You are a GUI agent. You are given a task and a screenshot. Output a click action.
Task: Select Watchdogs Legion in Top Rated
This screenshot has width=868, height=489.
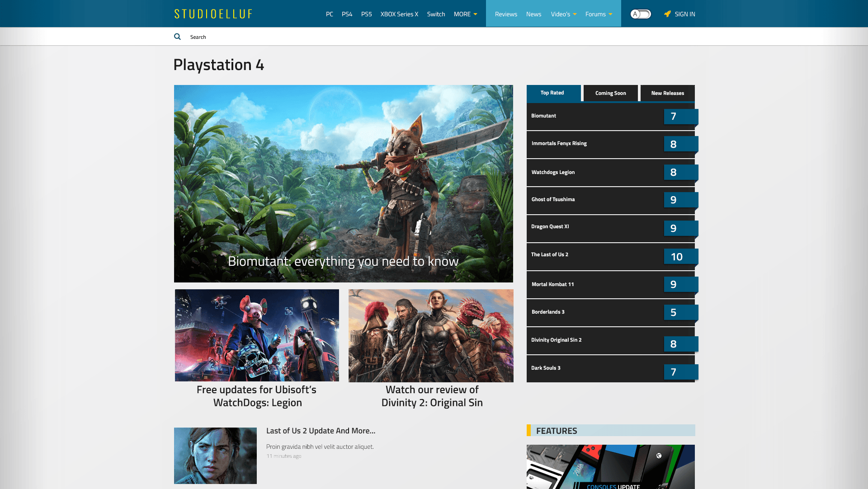coord(611,172)
